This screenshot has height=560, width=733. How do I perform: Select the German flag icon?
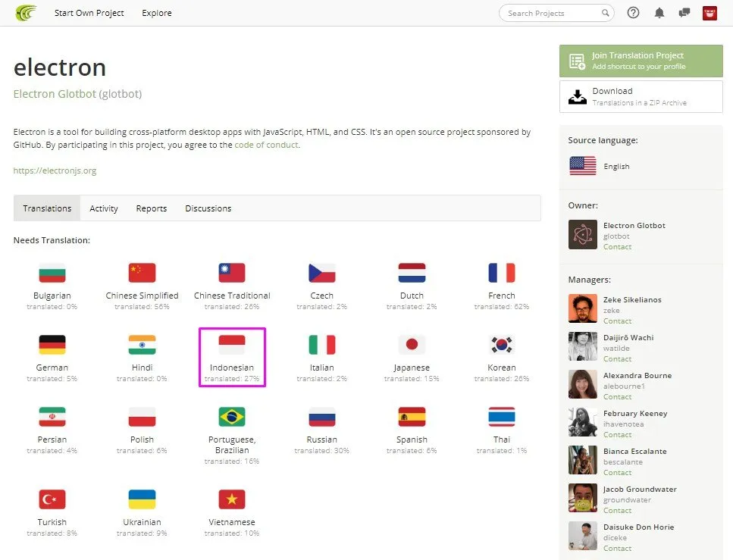52,345
